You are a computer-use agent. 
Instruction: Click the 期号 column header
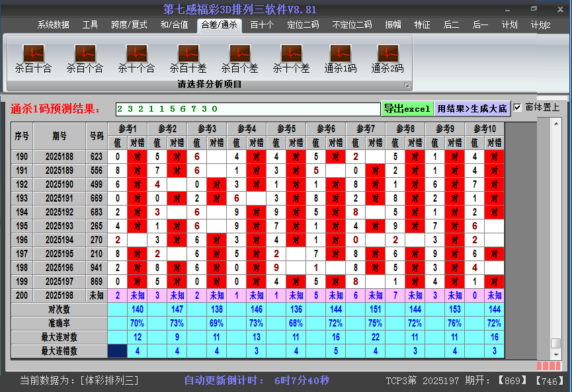(x=60, y=136)
